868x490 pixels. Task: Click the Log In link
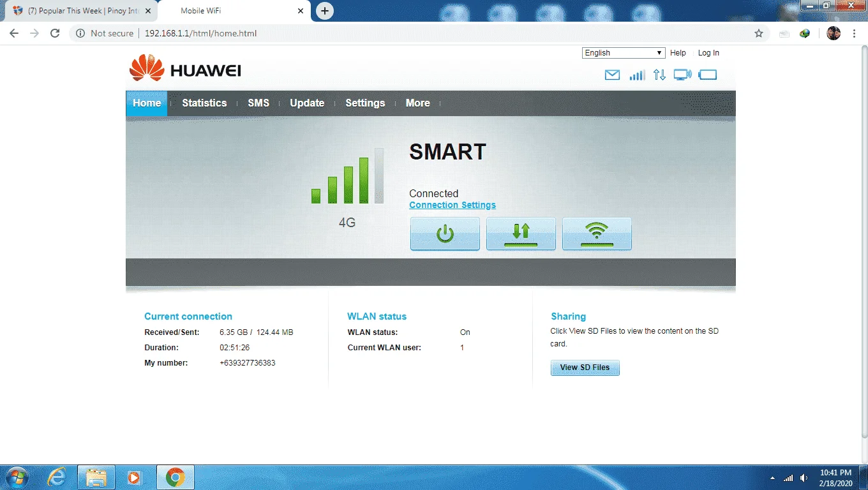click(708, 53)
